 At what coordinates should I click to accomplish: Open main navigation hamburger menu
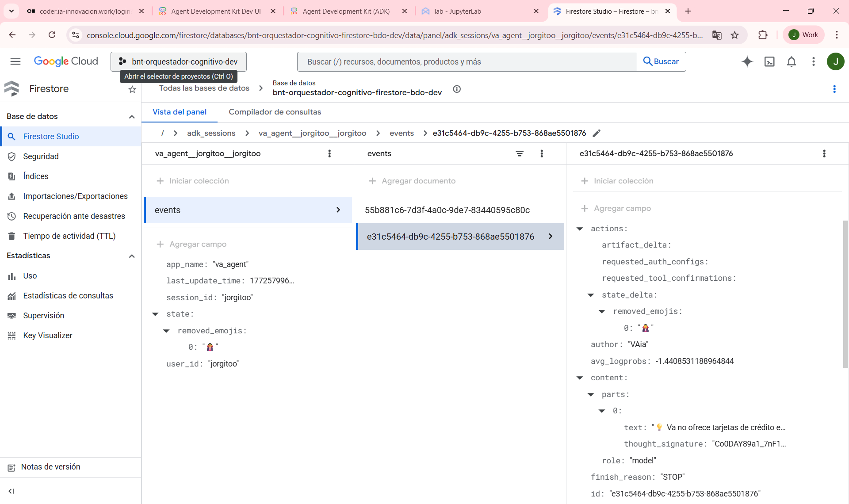15,61
